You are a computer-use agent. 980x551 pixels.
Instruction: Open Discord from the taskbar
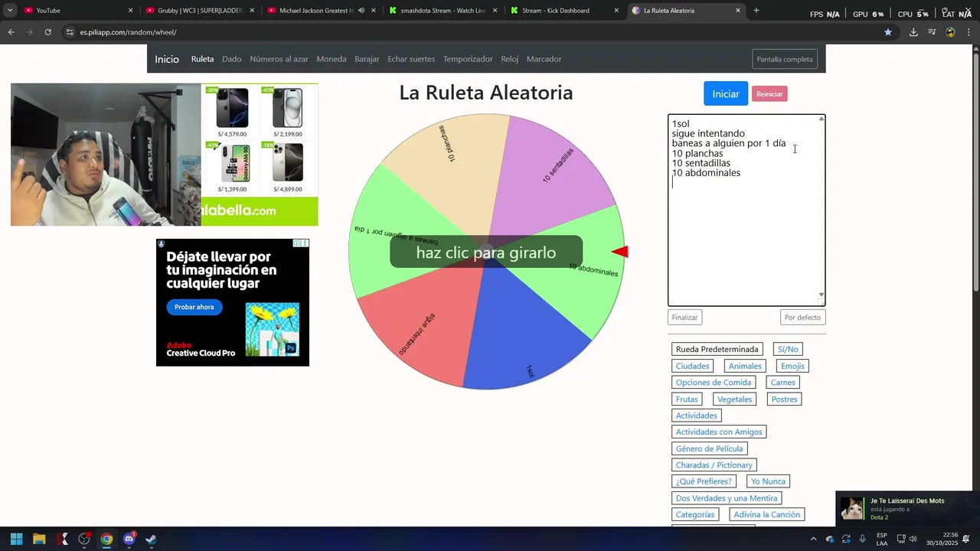pos(129,539)
